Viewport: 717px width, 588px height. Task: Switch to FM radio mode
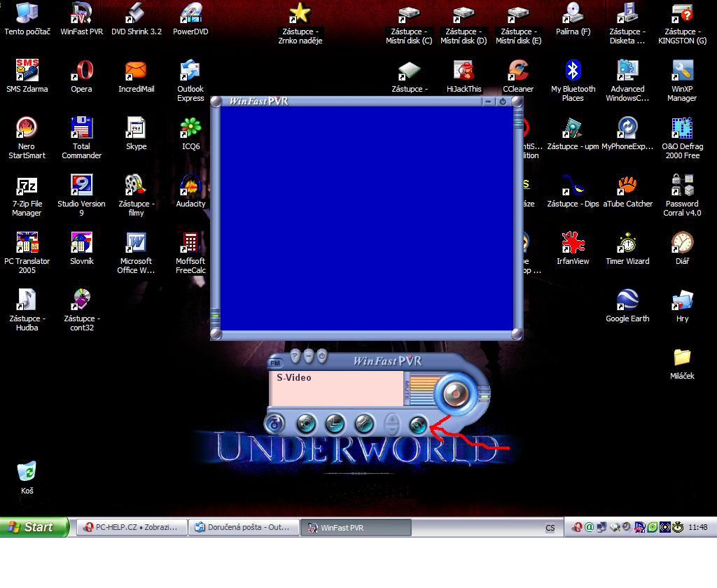pyautogui.click(x=275, y=363)
